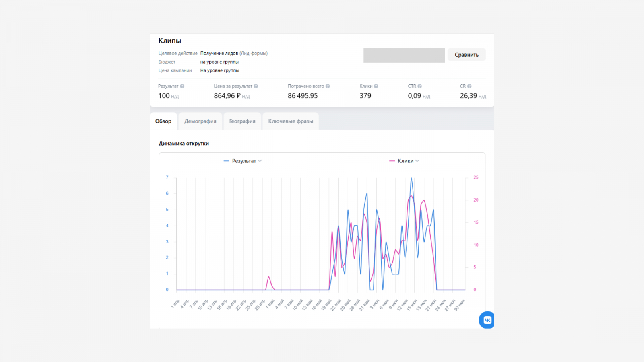Select the Обзор tab
644x362 pixels.
pos(163,121)
